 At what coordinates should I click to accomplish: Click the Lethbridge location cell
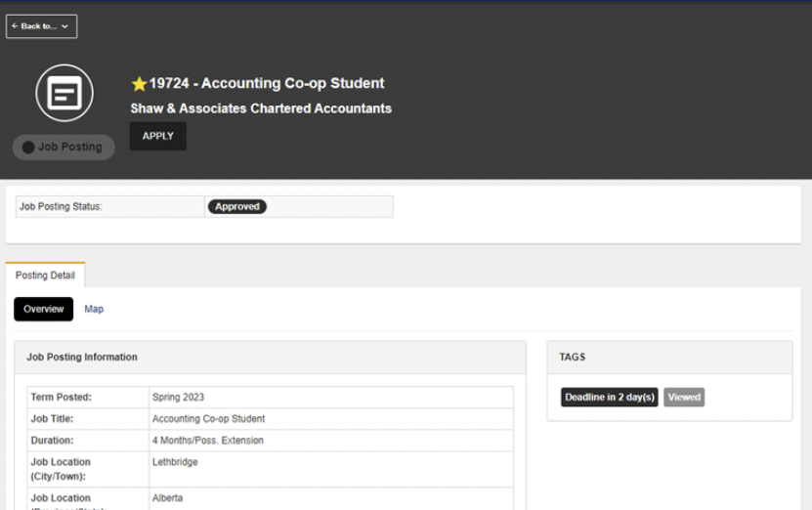(x=175, y=462)
